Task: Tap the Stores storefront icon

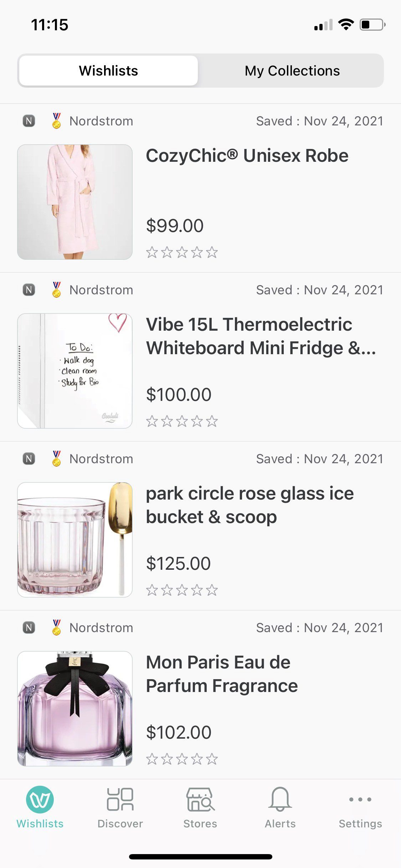Action: (200, 800)
